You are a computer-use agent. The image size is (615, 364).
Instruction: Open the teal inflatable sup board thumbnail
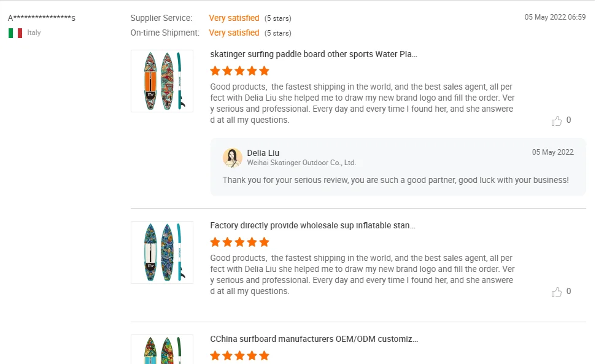[x=162, y=252]
